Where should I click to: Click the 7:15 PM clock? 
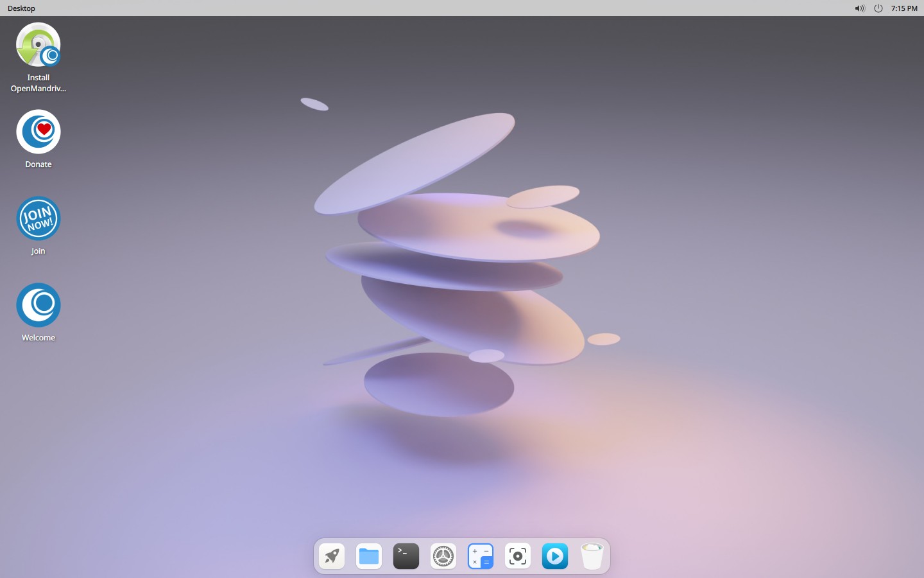coord(904,8)
